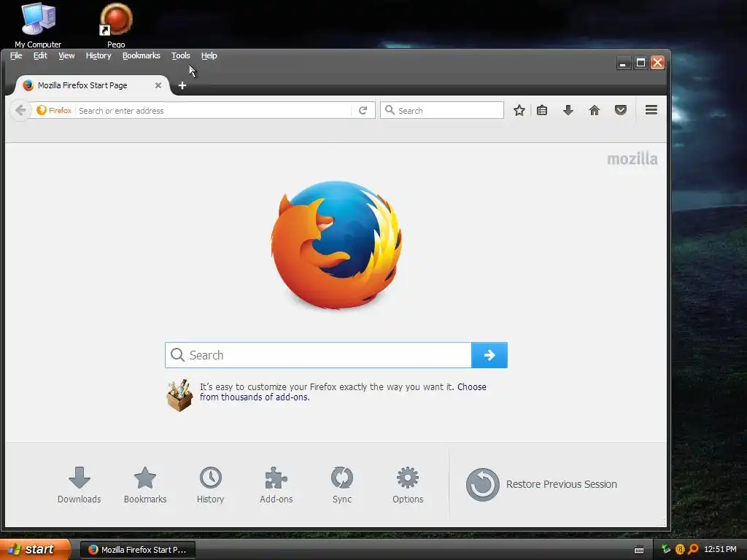This screenshot has height=560, width=747.
Task: Click the large Firefox logo
Action: 336,245
